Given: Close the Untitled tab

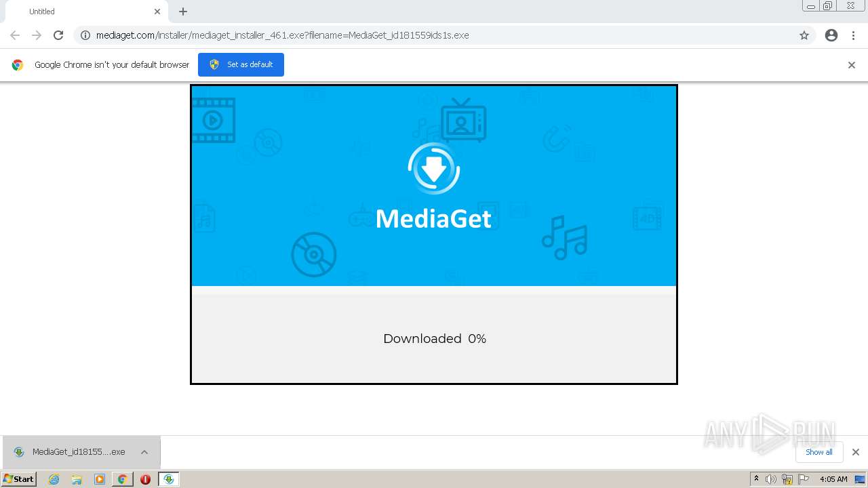Looking at the screenshot, I should point(157,12).
